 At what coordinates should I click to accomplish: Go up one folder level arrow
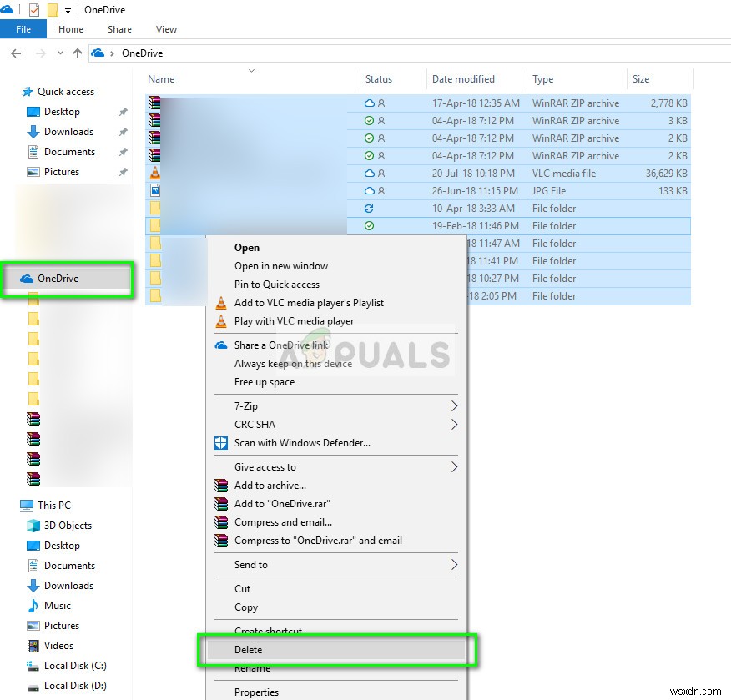(x=78, y=53)
